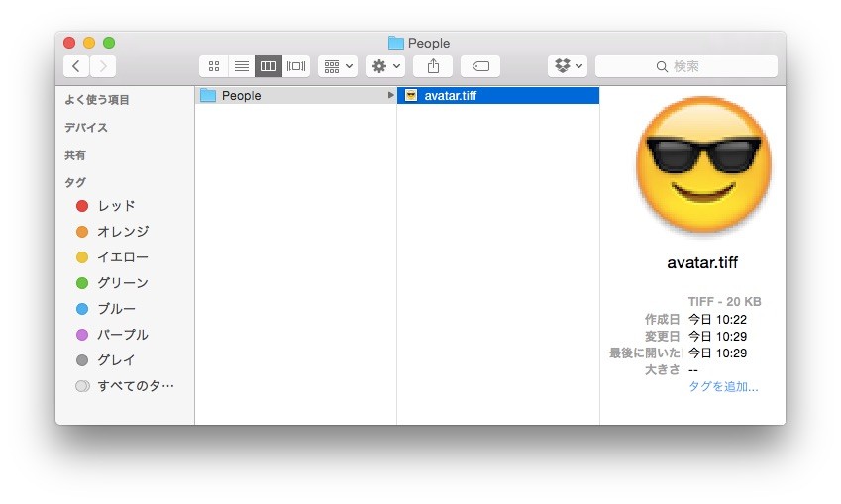This screenshot has height=504, width=841.
Task: Switch to Cover Flow view
Action: pos(296,66)
